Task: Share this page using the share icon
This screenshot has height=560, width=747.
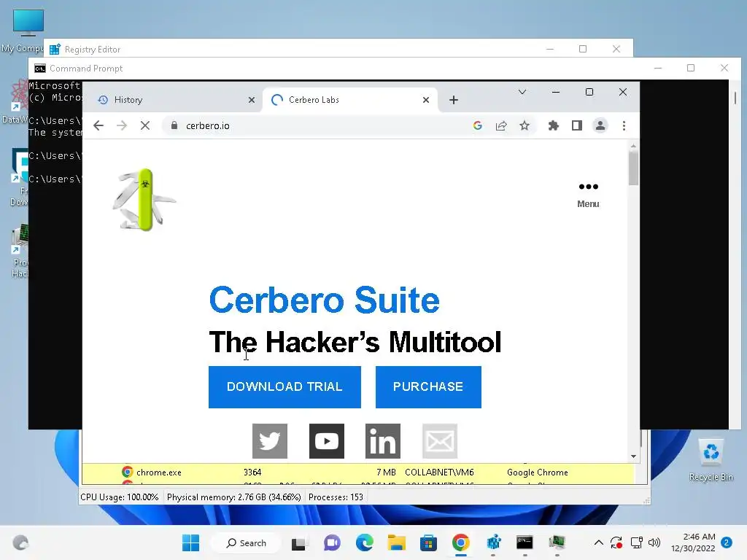Action: (501, 125)
